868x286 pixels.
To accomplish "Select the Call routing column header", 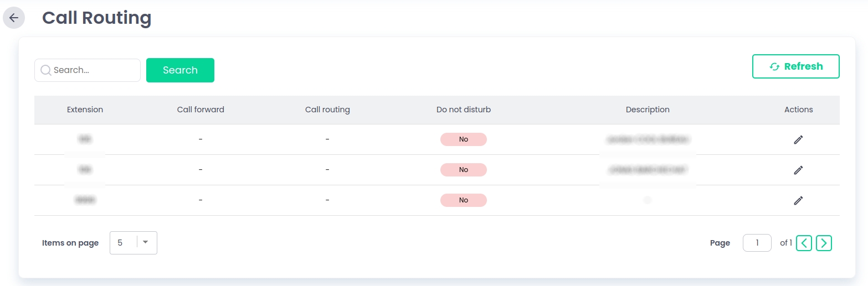I will click(327, 110).
